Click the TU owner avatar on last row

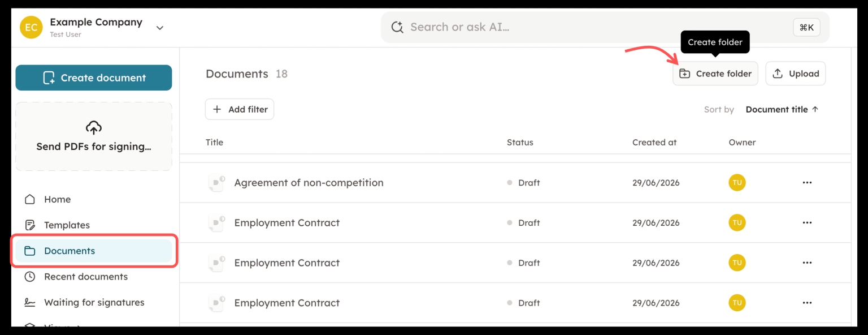coord(737,303)
